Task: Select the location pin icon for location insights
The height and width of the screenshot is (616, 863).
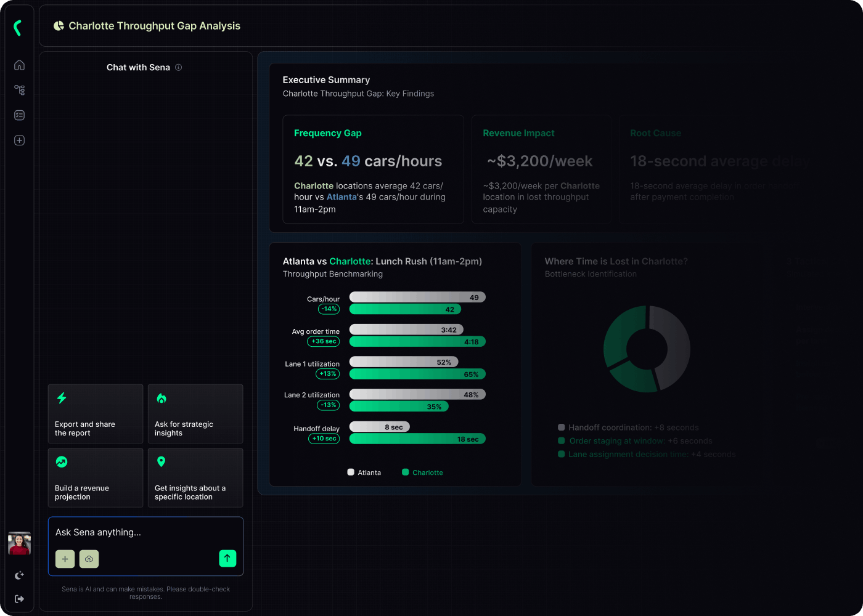Action: coord(162,461)
